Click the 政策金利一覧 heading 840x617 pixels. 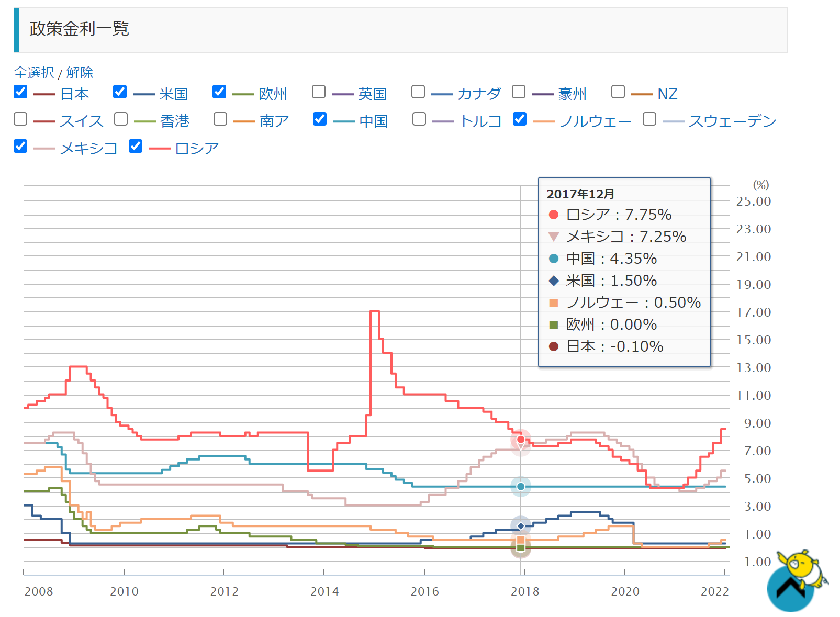tap(79, 29)
